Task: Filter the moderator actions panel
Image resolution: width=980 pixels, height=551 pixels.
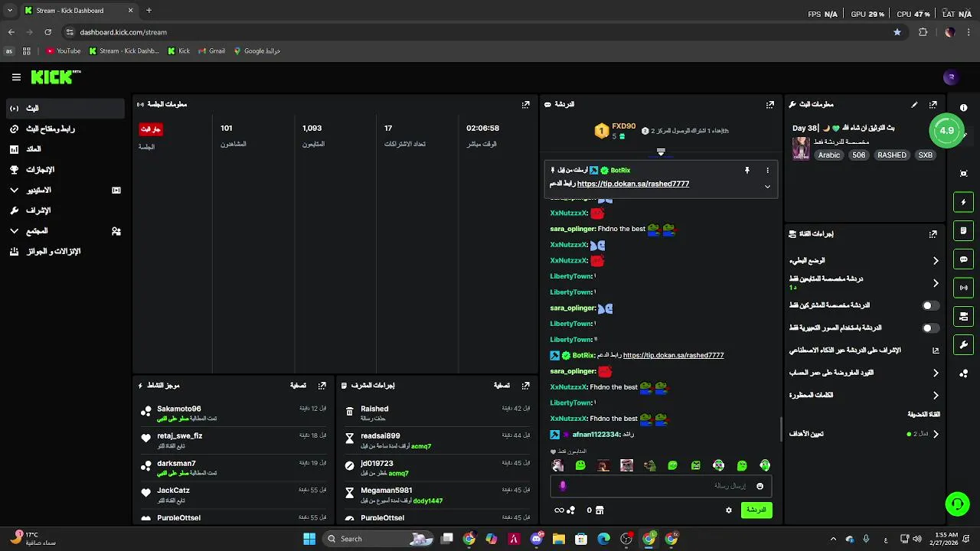Action: pyautogui.click(x=501, y=386)
